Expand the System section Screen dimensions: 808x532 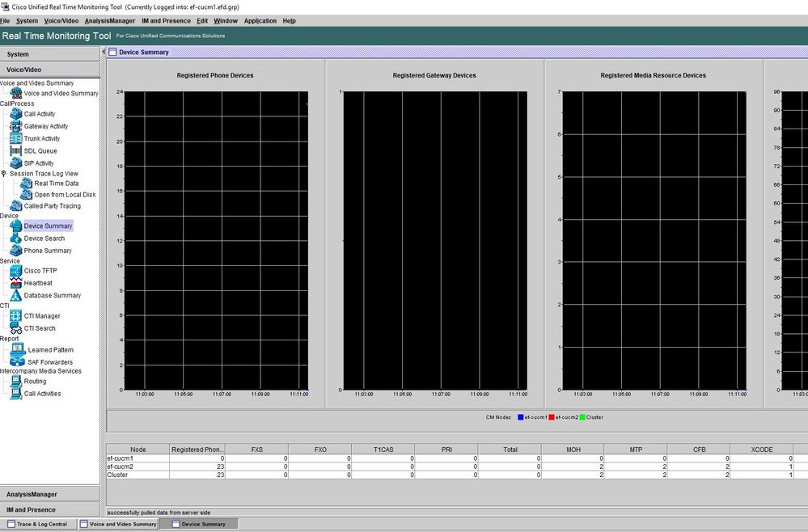pos(50,54)
